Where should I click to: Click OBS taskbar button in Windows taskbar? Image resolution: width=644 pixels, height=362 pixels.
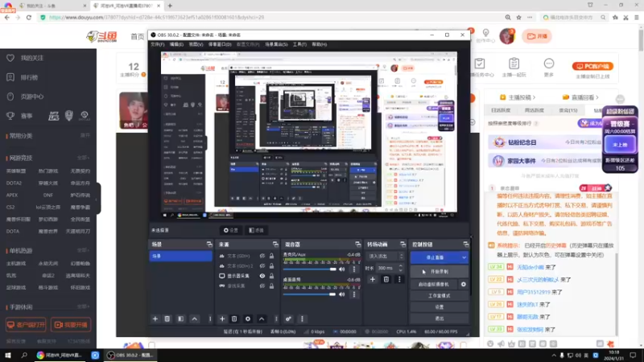click(130, 355)
